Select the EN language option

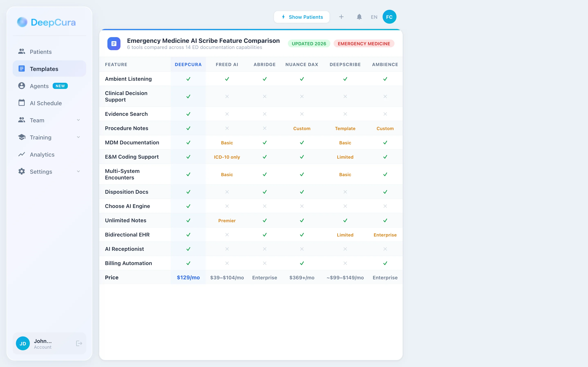point(374,17)
